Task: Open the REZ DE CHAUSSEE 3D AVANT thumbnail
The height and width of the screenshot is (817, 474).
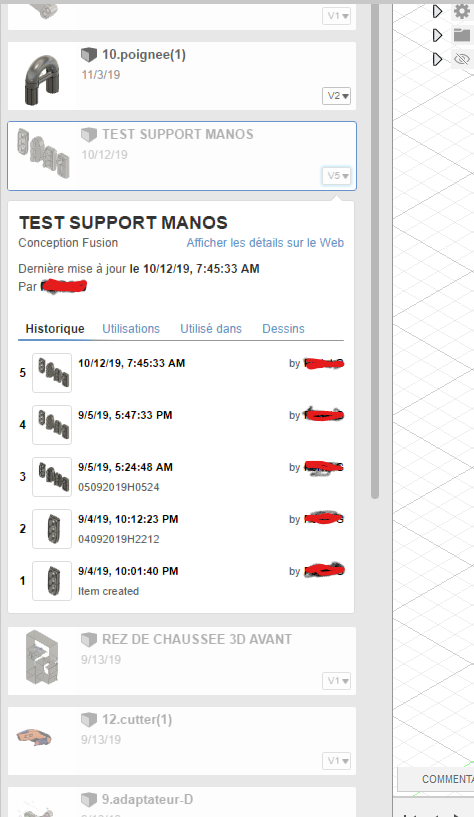Action: tap(42, 657)
